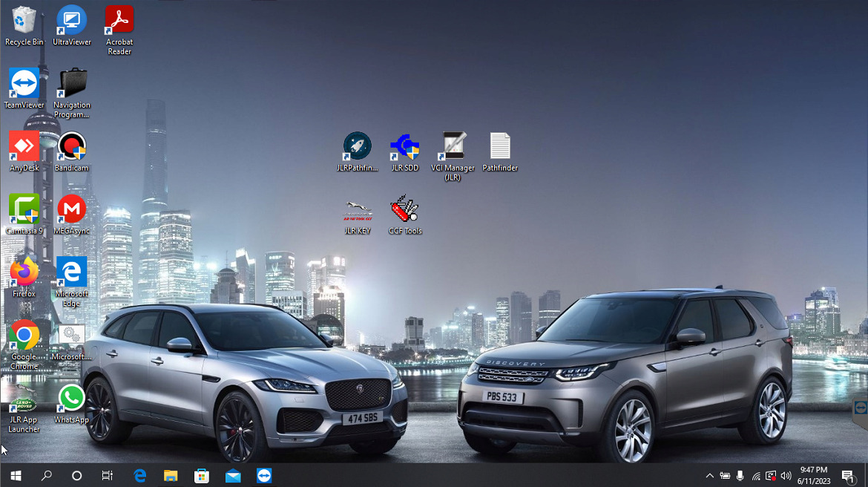Select the UltraViewer desktop shortcut
868x487 pixels.
coord(71,21)
